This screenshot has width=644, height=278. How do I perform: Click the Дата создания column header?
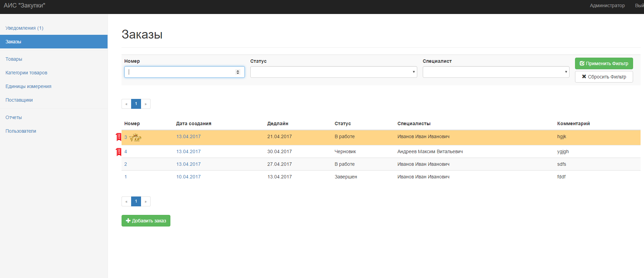[x=194, y=123]
